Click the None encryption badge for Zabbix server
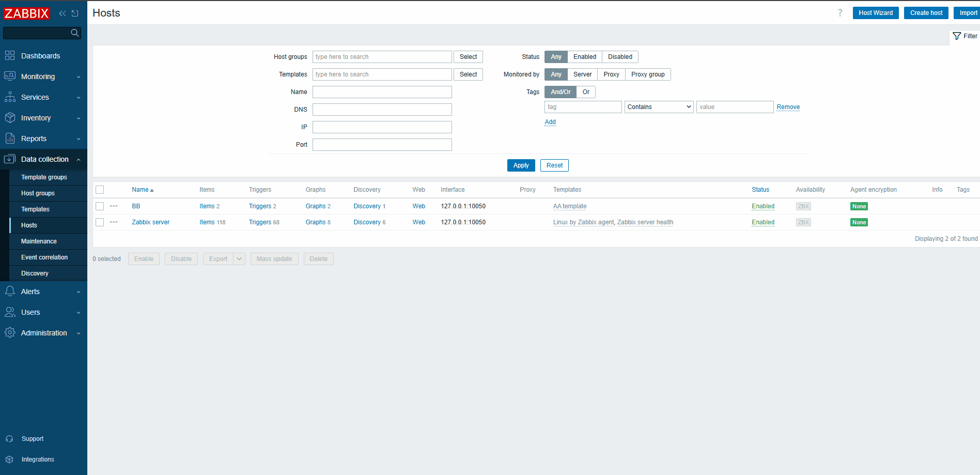 click(x=859, y=222)
